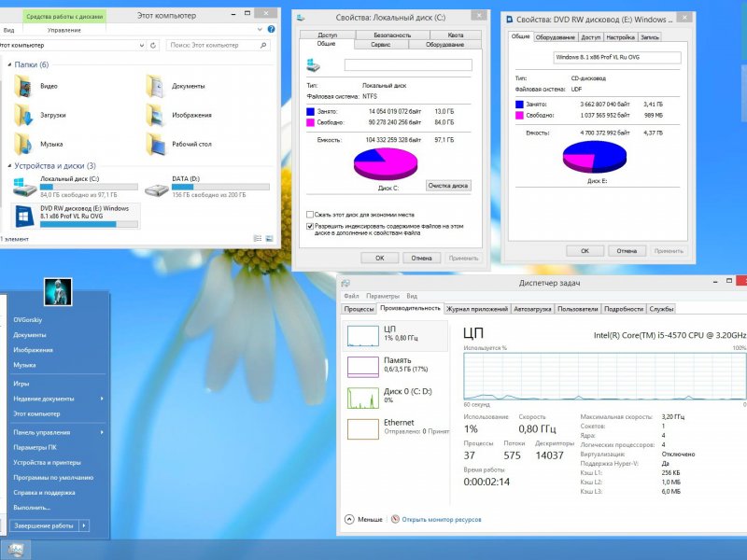Collapse the Устройства и диски (3) group
This screenshot has width=747, height=560.
[x=9, y=166]
